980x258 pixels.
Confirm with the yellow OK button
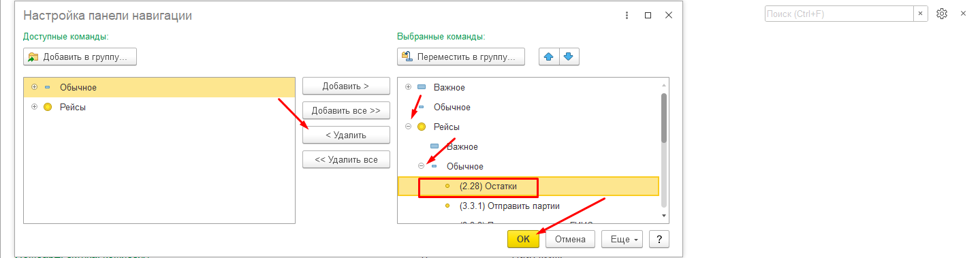point(523,239)
